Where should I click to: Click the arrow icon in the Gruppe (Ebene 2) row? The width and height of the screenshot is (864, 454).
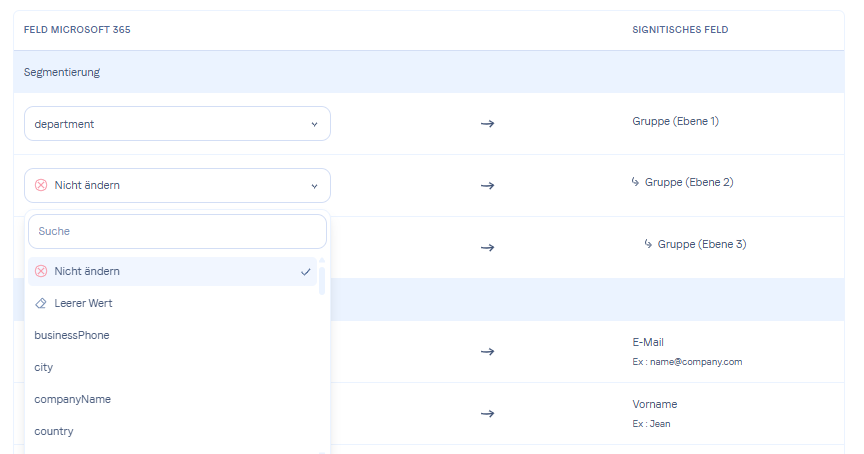[488, 185]
